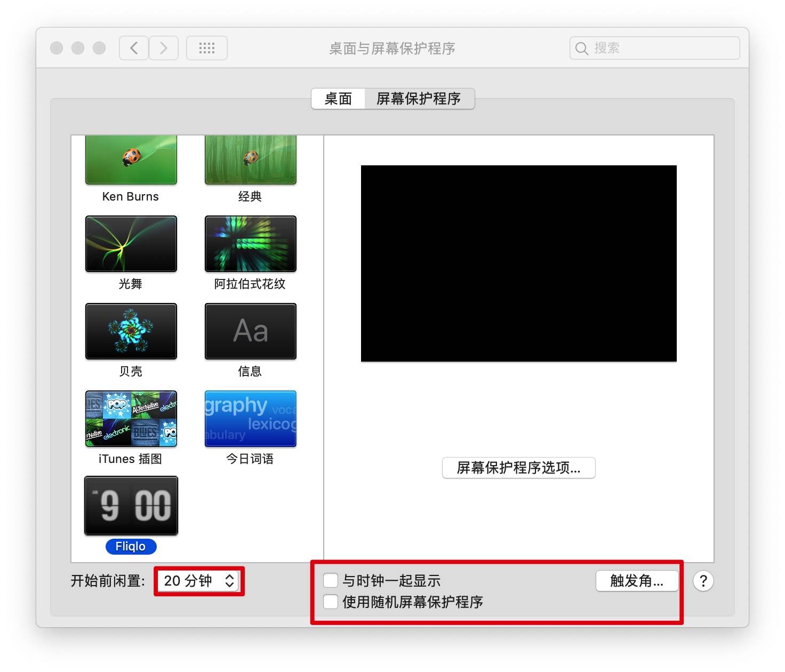Check 使用随机屏幕保护程序
The height and width of the screenshot is (672, 785).
click(x=331, y=602)
